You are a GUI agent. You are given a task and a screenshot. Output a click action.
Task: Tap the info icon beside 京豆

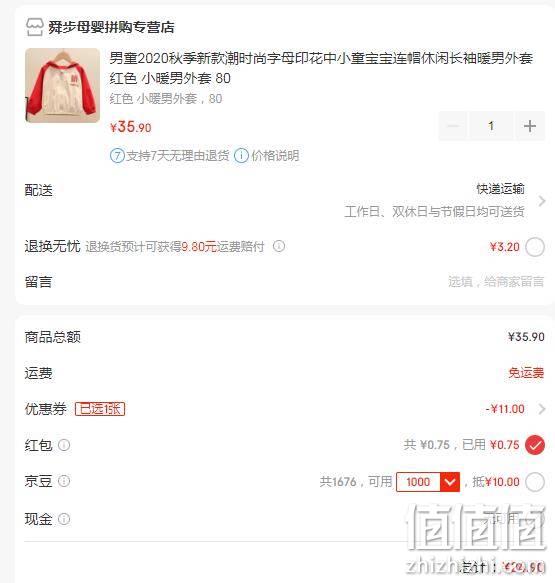click(x=64, y=481)
